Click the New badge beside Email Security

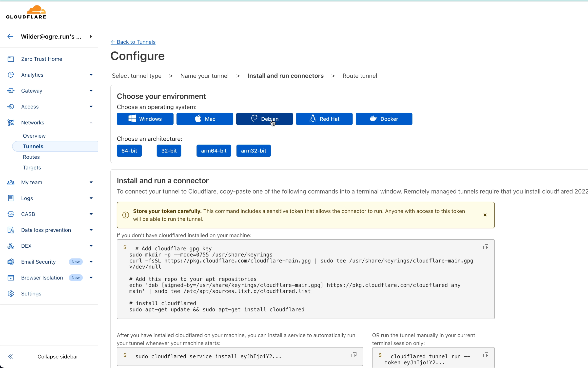[x=76, y=262]
